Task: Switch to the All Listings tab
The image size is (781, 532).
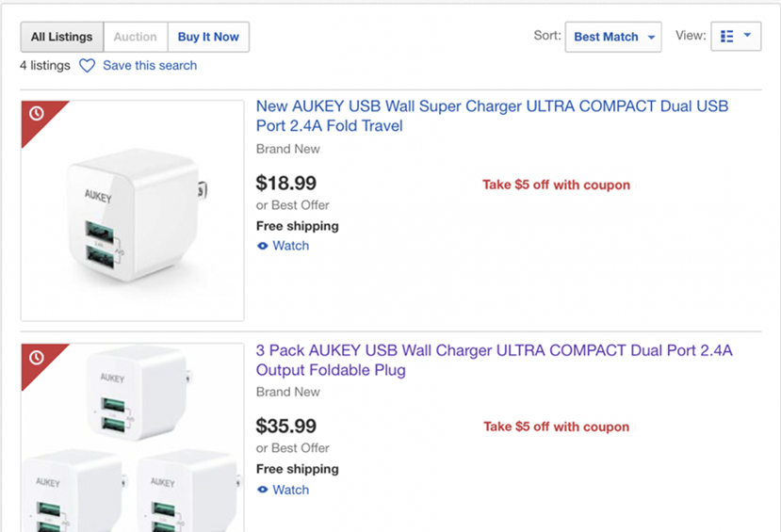Action: (62, 37)
